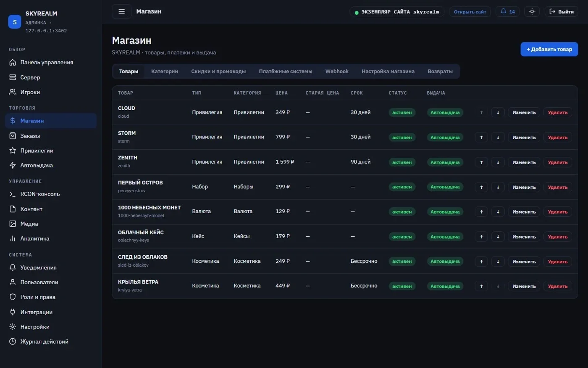Move КРЫЛЬЯ ВЕТРА product up

tap(481, 286)
